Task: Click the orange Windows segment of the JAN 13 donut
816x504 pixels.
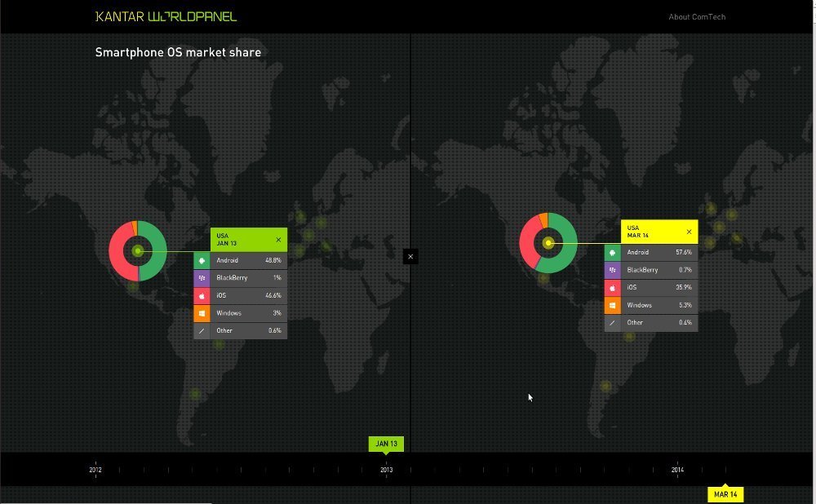Action: coord(135,228)
